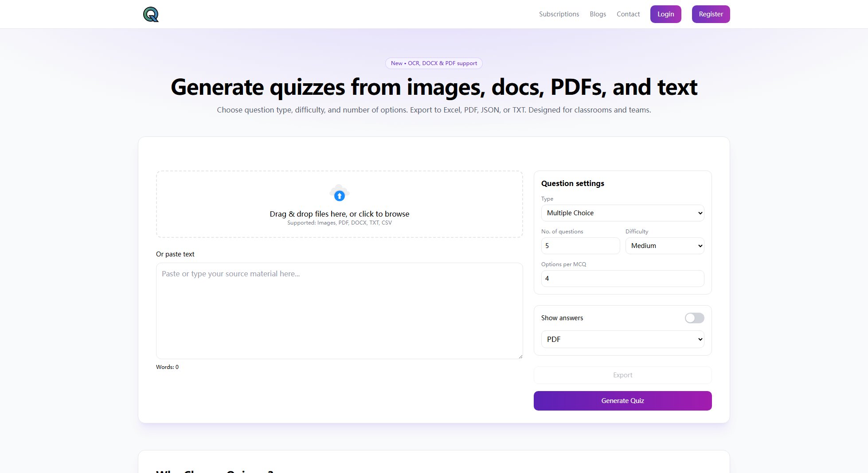868x473 pixels.
Task: Open the question Type dropdown
Action: (x=622, y=213)
